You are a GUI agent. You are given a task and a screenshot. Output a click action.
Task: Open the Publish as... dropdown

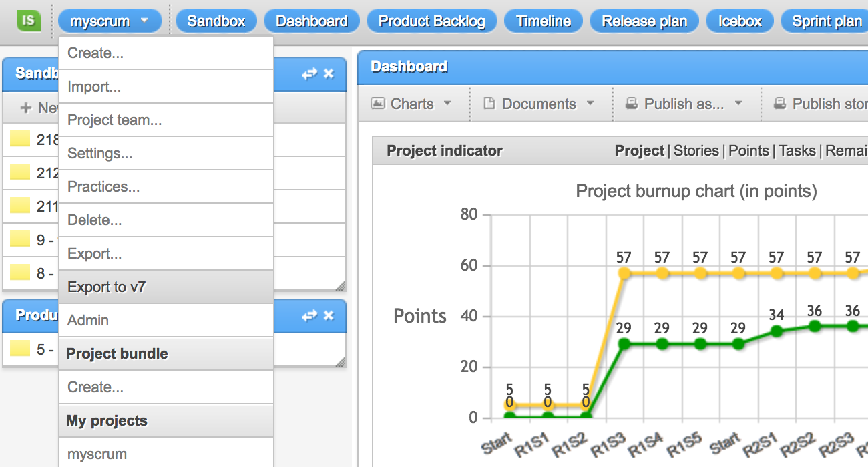(684, 104)
